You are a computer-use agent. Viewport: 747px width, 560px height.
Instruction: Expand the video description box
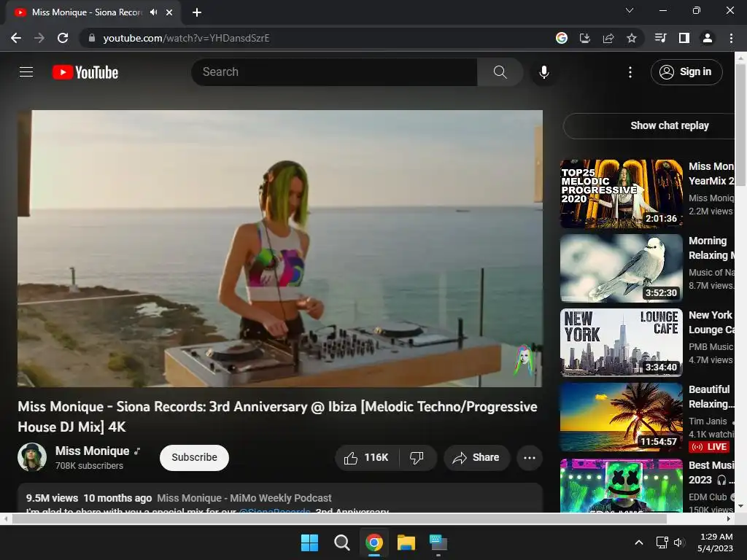[x=280, y=498]
